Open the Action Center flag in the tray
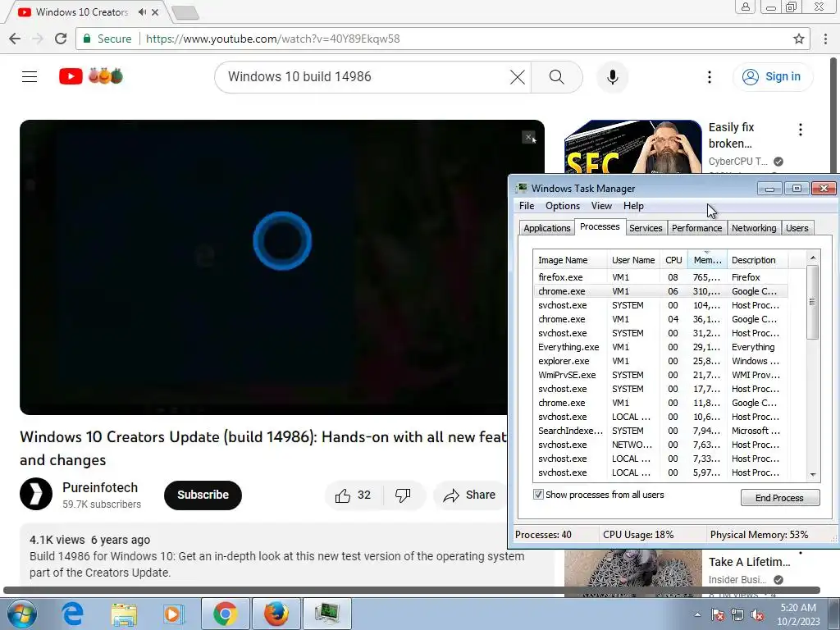The height and width of the screenshot is (630, 840). coord(717,614)
